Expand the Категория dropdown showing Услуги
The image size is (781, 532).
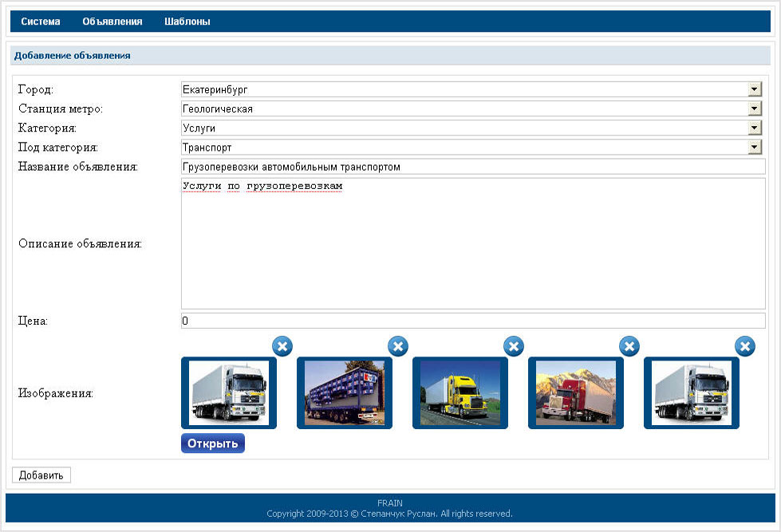[471, 128]
